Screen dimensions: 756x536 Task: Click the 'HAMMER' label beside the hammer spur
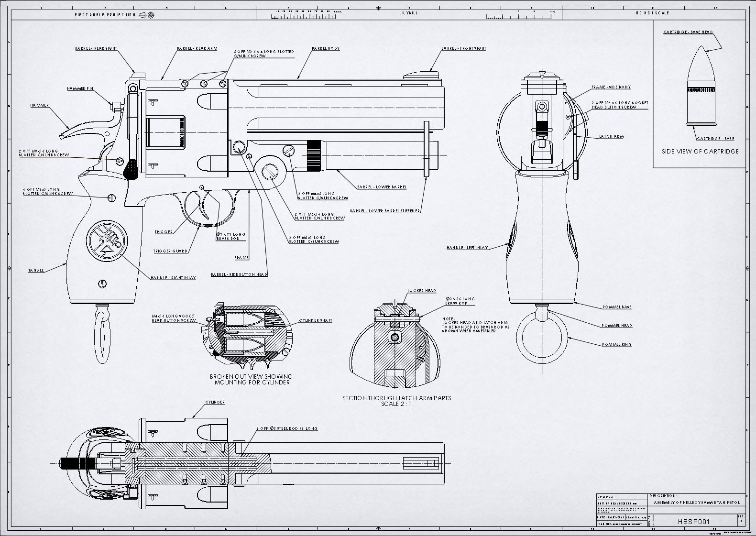(x=39, y=105)
